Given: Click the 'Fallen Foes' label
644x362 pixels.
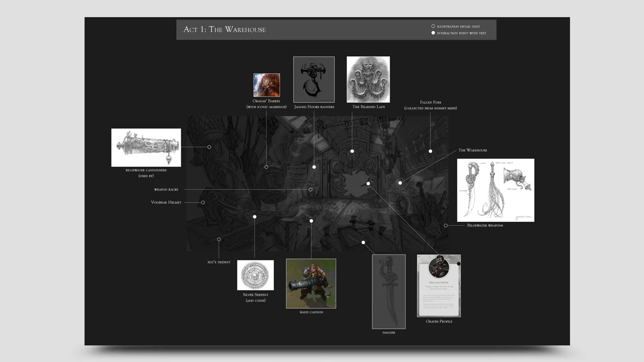Looking at the screenshot, I should (x=431, y=103).
